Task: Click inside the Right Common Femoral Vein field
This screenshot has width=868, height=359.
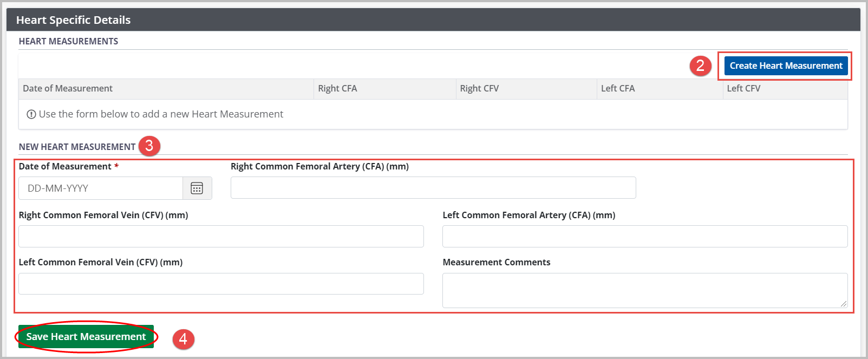Action: pyautogui.click(x=221, y=236)
